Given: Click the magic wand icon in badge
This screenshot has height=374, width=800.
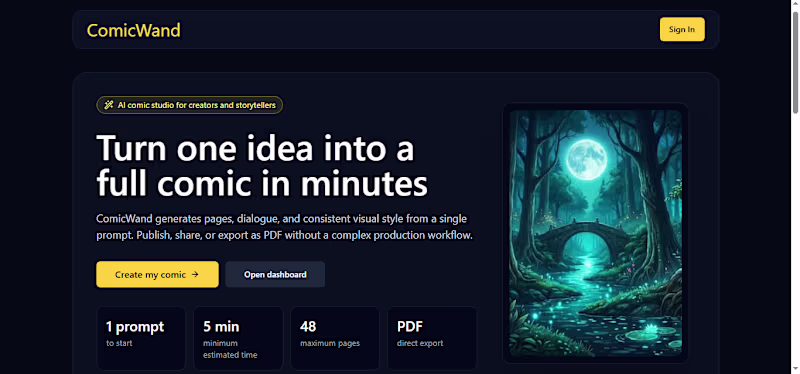Looking at the screenshot, I should click(109, 105).
